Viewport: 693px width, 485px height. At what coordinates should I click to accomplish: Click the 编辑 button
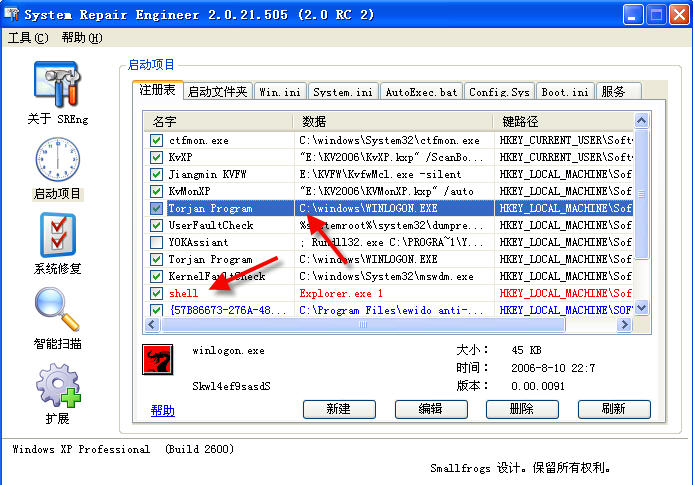[x=431, y=409]
